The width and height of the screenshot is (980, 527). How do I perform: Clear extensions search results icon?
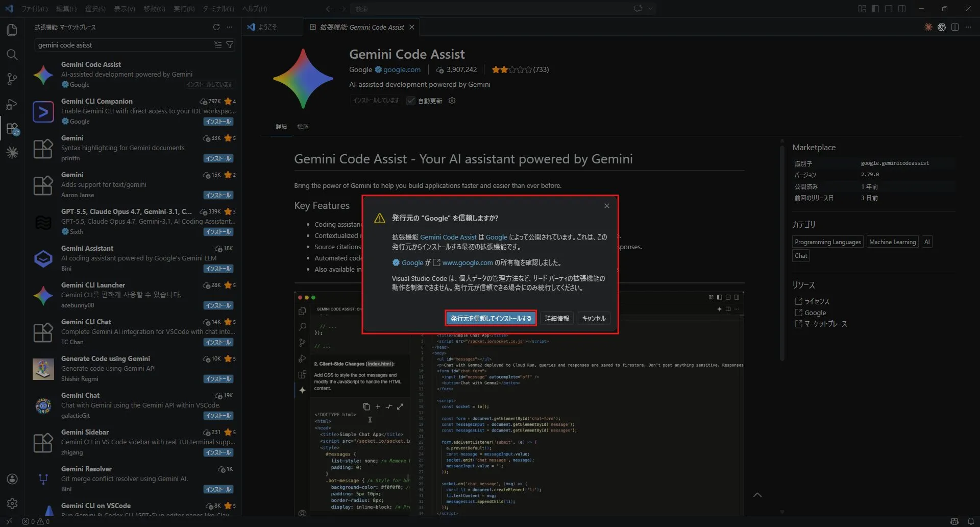coord(218,45)
